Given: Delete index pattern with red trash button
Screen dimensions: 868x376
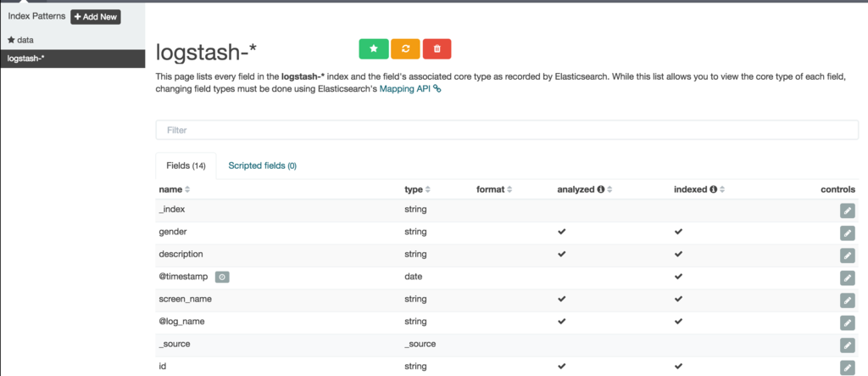Looking at the screenshot, I should point(437,48).
